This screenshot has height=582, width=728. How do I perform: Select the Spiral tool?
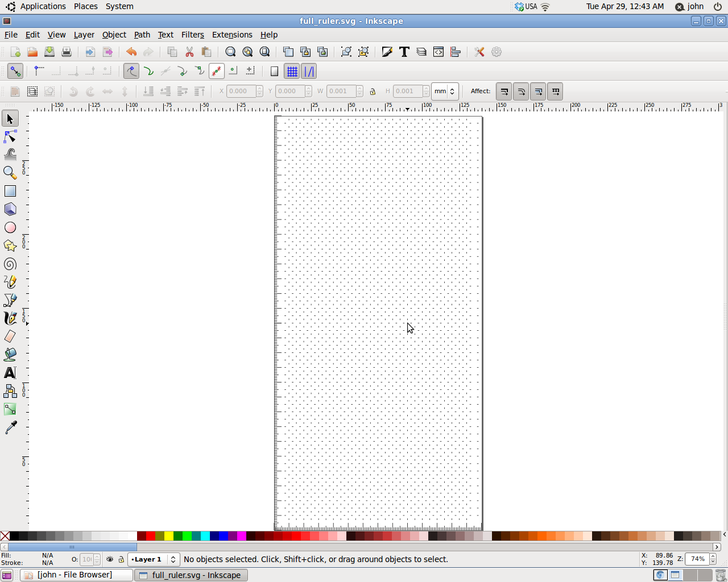10,264
